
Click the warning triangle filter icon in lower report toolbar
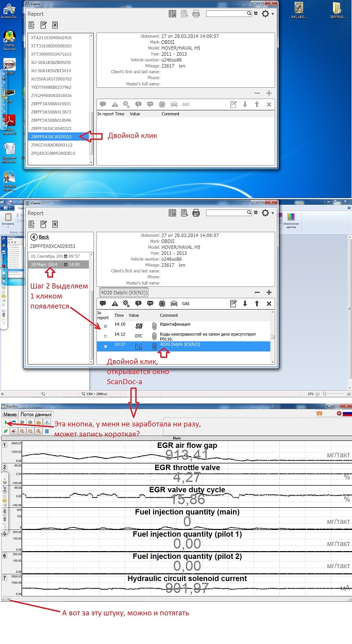115,303
